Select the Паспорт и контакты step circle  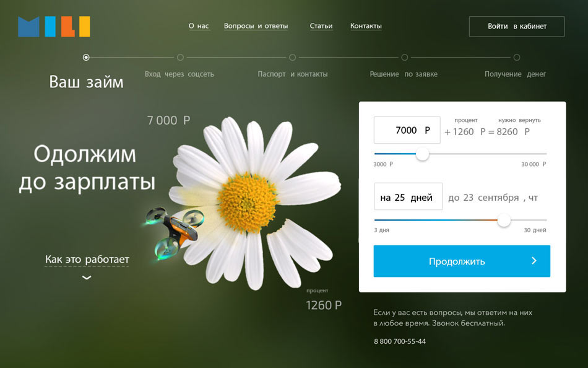[x=292, y=58]
